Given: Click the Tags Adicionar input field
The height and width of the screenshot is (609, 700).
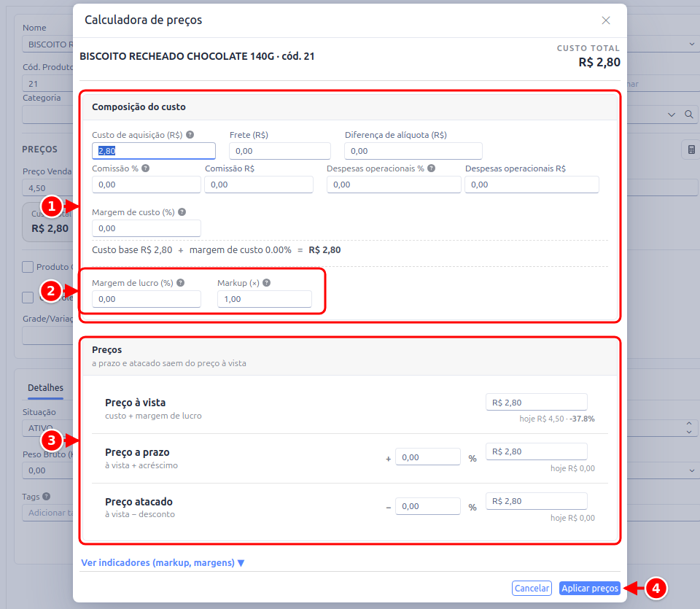Looking at the screenshot, I should click(48, 513).
